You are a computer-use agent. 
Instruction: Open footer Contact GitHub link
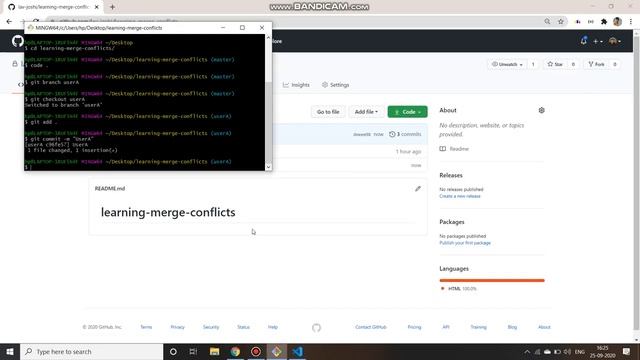371,327
